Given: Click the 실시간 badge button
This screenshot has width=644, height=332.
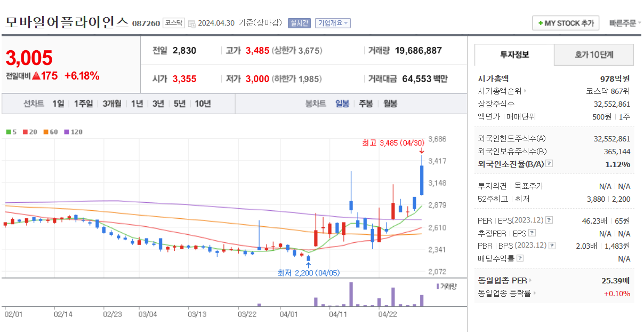Looking at the screenshot, I should 299,23.
